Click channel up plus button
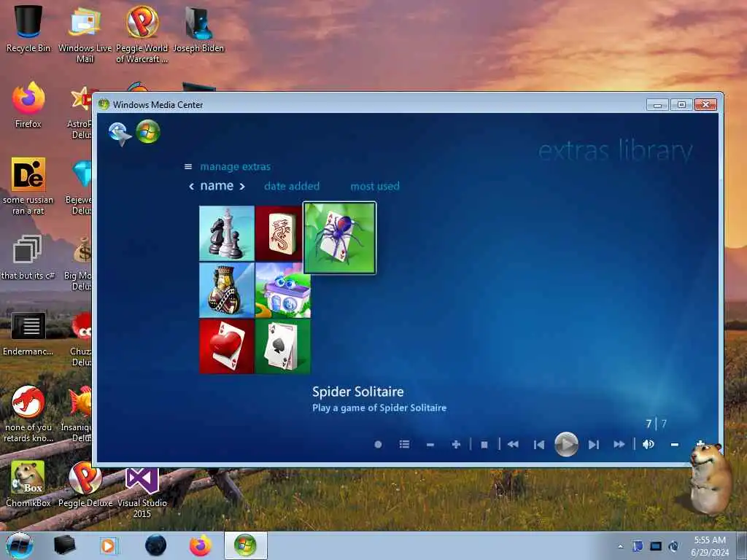 [x=456, y=444]
